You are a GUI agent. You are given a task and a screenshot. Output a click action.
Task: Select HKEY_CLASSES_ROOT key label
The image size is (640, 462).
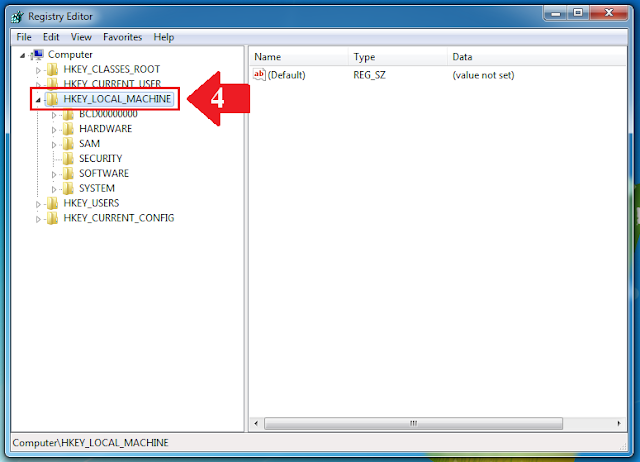111,69
